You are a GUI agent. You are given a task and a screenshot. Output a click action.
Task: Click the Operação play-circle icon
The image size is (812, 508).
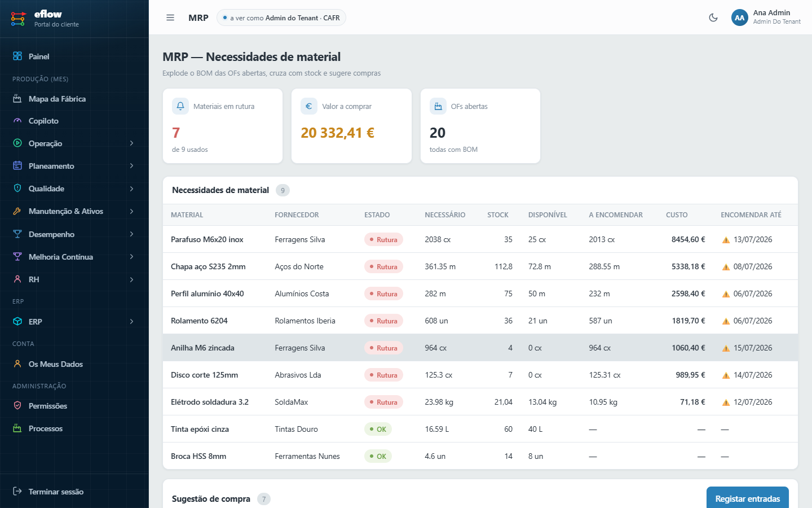tap(17, 143)
